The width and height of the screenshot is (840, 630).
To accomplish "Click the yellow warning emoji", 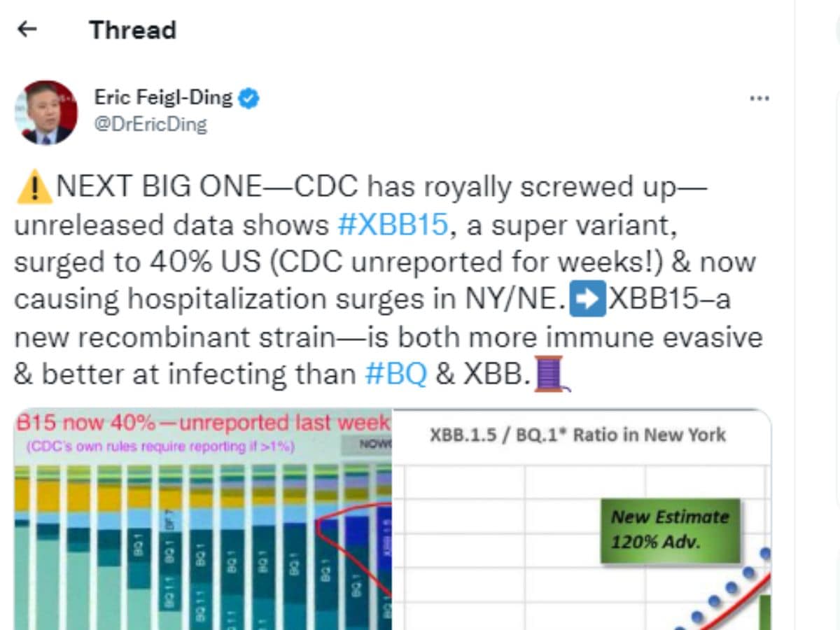I will 34,188.
